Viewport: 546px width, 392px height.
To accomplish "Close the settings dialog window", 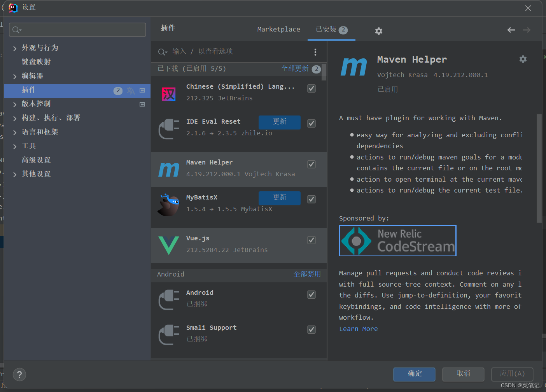I will [x=528, y=8].
